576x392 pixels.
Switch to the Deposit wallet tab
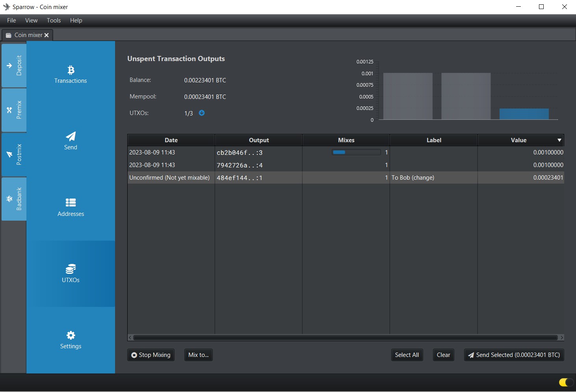click(14, 65)
